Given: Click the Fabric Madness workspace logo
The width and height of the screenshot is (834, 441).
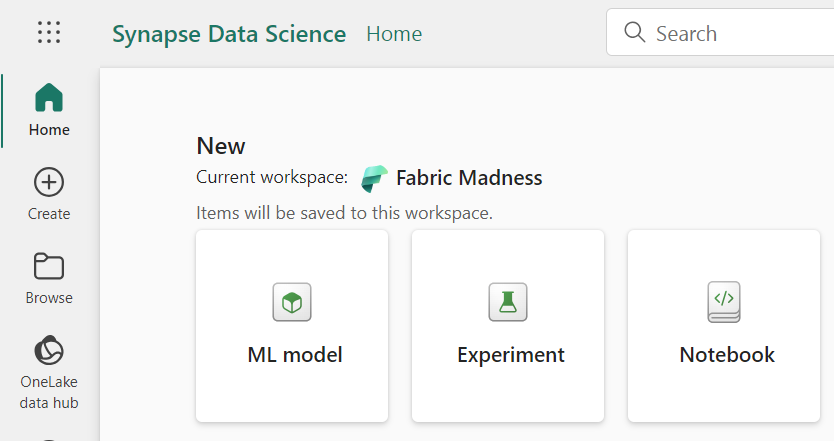Looking at the screenshot, I should [x=374, y=179].
